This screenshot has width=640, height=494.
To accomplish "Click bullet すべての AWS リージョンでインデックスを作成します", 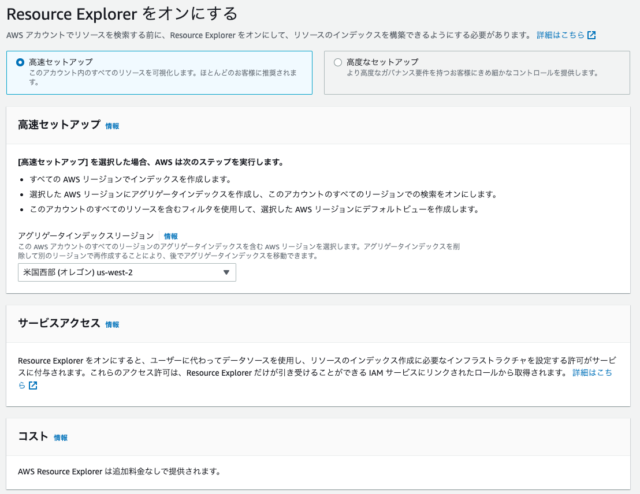I will point(131,179).
